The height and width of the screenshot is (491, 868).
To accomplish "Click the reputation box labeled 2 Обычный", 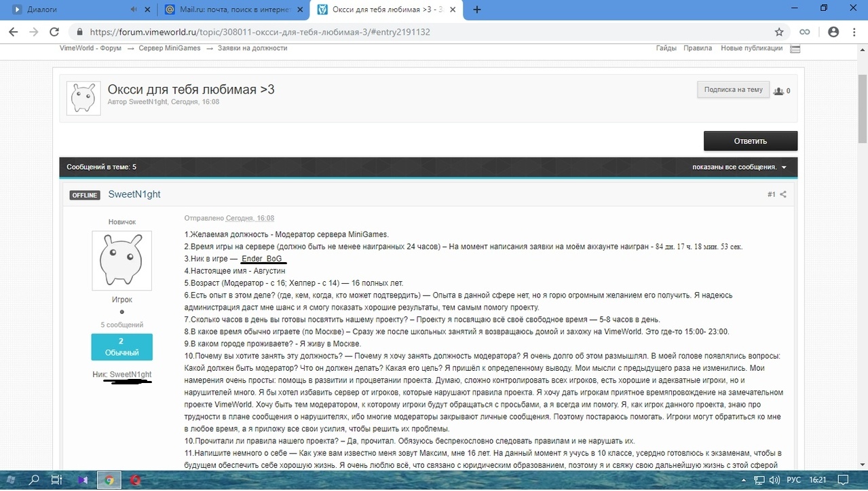I will pos(122,347).
